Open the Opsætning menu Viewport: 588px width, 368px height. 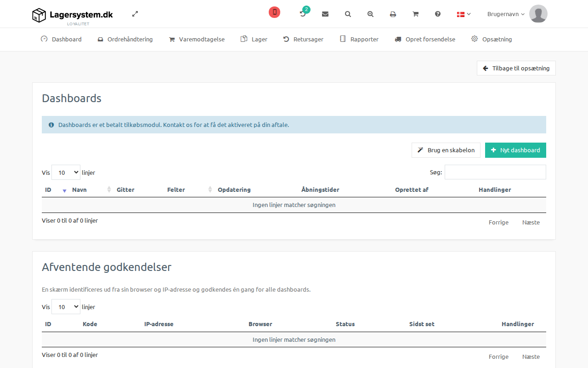coord(492,40)
